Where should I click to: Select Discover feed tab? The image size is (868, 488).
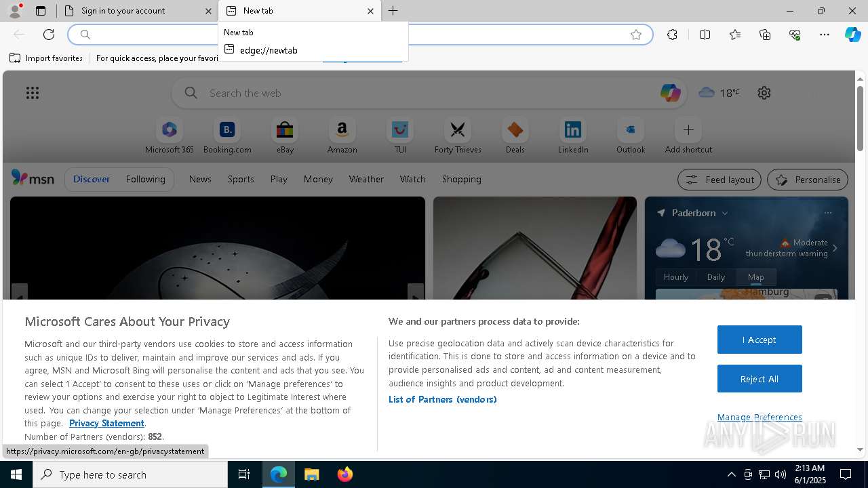[x=92, y=179]
